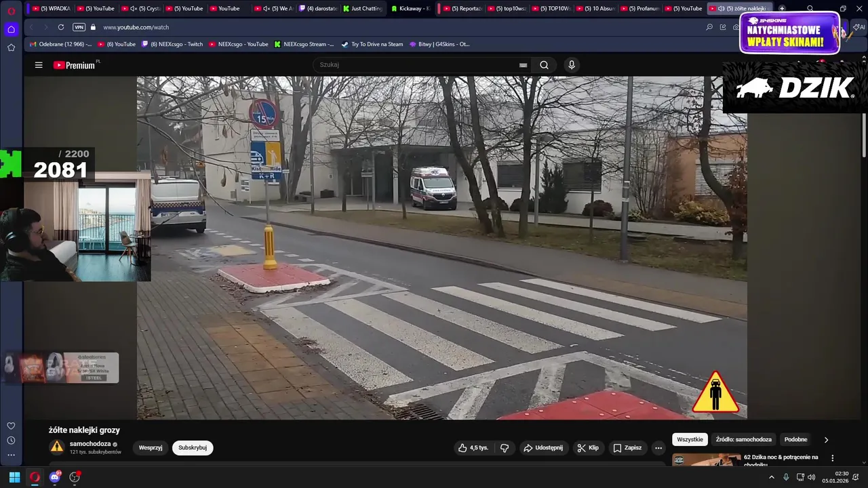Switch to the Kickaway browser tab

[410, 9]
